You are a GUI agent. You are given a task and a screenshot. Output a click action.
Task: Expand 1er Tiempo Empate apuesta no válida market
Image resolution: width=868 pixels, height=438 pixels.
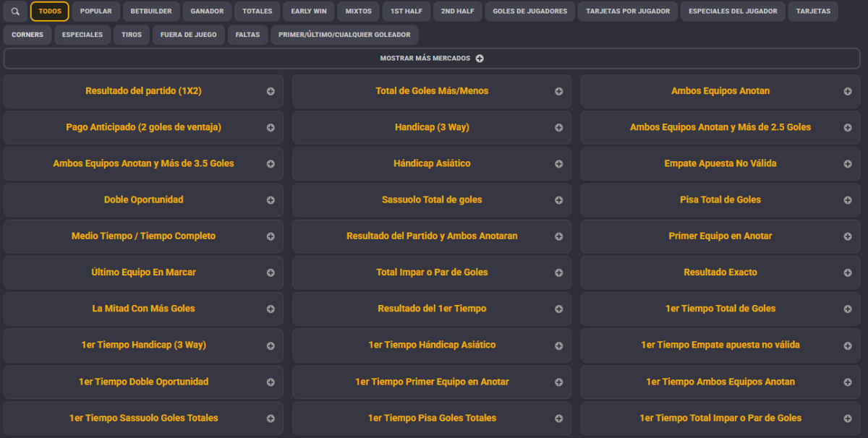[x=720, y=345]
